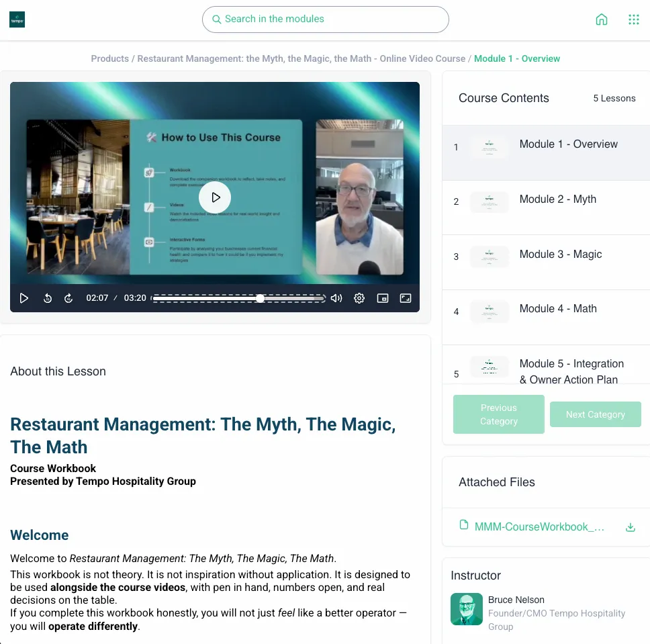Select Module 5 - Integration lesson
Screen dimensions: 650x644
pos(546,365)
